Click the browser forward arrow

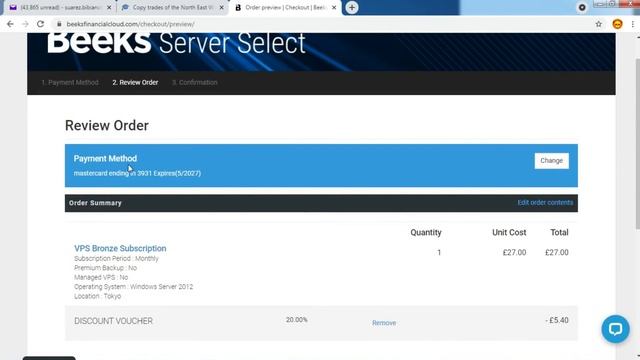click(25, 24)
